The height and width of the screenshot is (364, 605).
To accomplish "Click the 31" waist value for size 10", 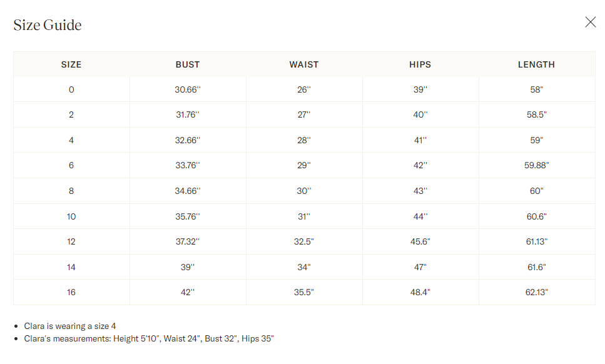I will (304, 216).
